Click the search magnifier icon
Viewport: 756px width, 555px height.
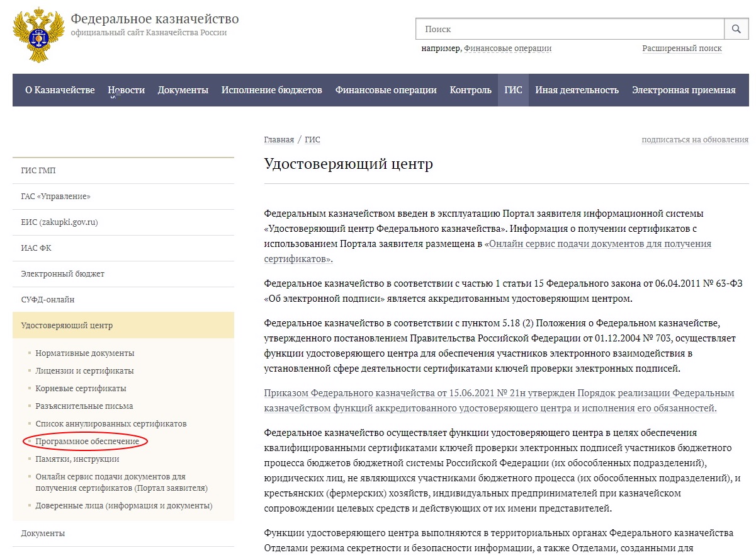(x=736, y=29)
